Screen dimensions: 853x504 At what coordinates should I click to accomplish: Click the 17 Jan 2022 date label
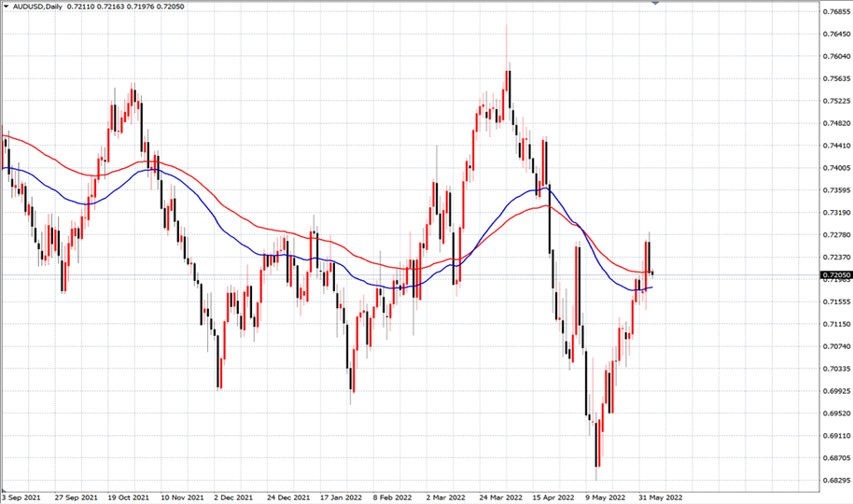[x=341, y=497]
